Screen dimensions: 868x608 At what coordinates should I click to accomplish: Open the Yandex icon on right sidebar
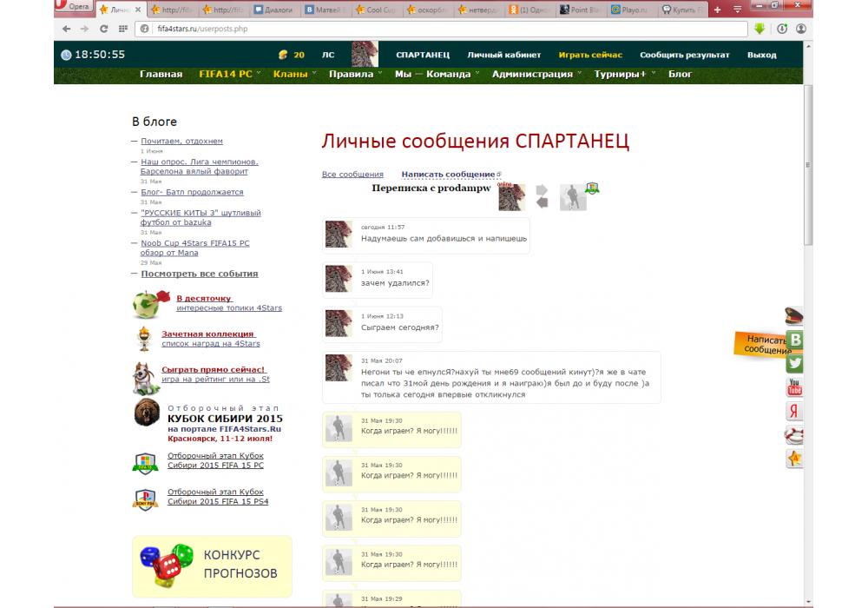tap(794, 411)
